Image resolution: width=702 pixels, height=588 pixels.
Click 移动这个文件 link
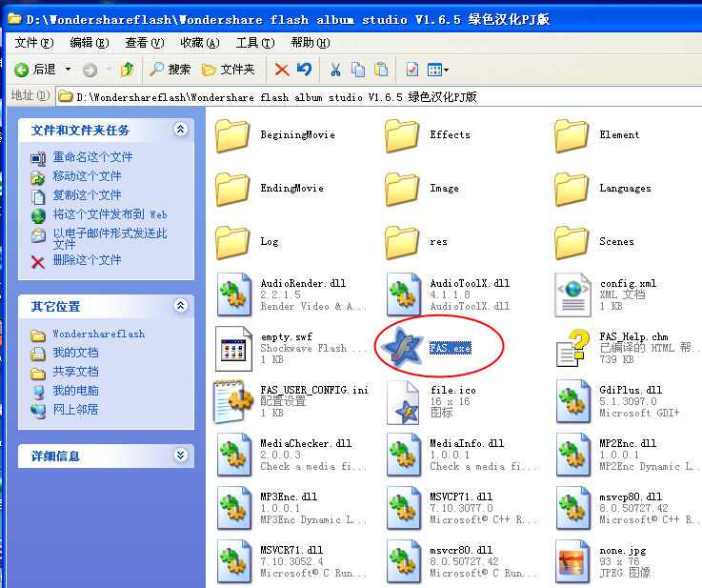coord(87,176)
